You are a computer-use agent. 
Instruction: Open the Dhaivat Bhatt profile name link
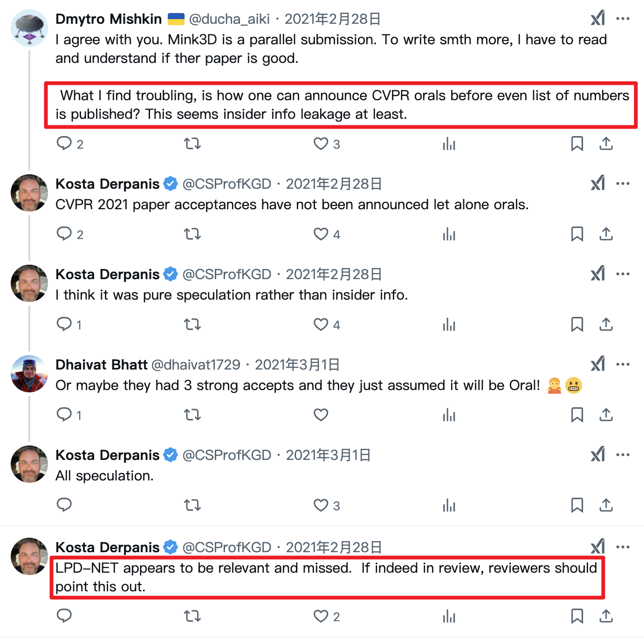coord(101,364)
